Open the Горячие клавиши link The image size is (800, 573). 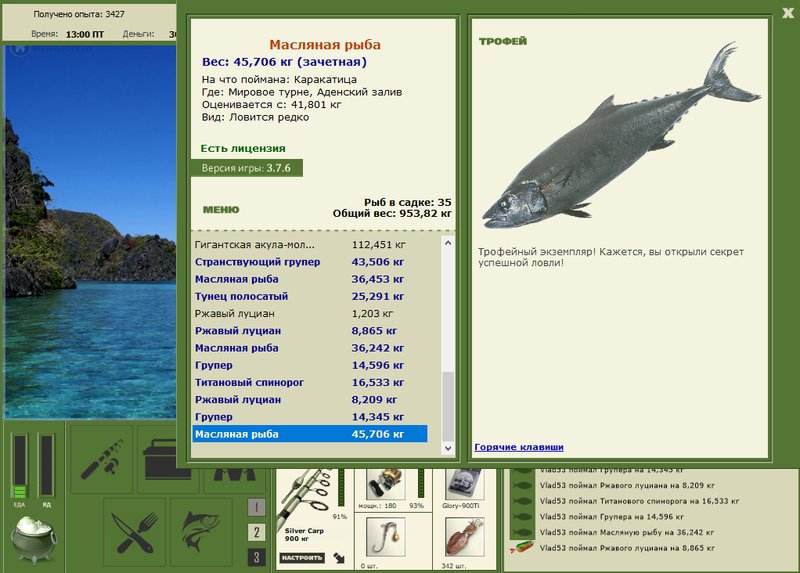tap(519, 447)
